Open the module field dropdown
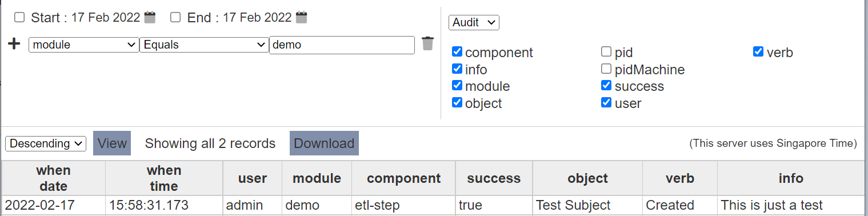 [x=84, y=45]
